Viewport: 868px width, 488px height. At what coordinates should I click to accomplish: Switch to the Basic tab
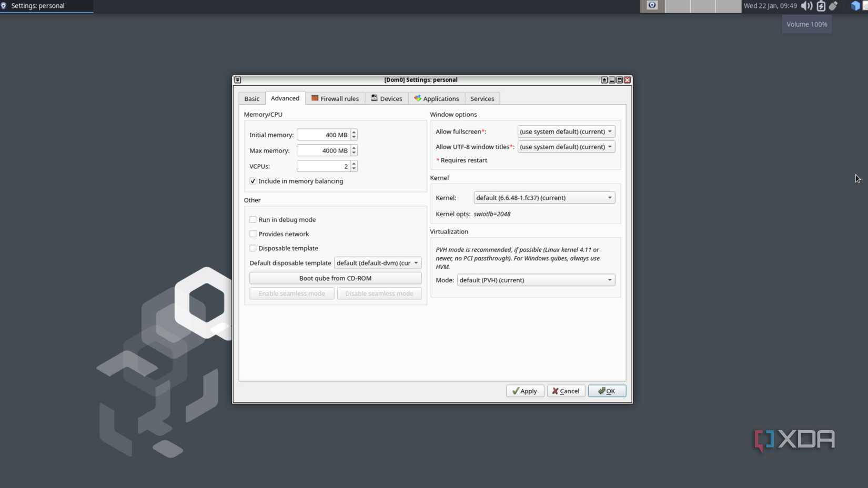click(251, 98)
